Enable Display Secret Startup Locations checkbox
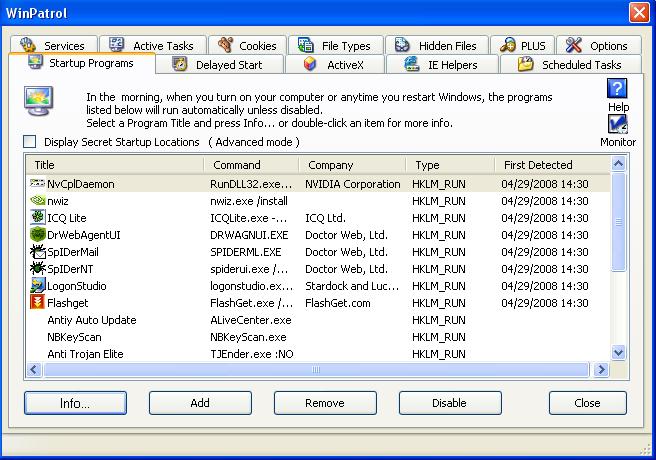This screenshot has width=656, height=460. [30, 142]
